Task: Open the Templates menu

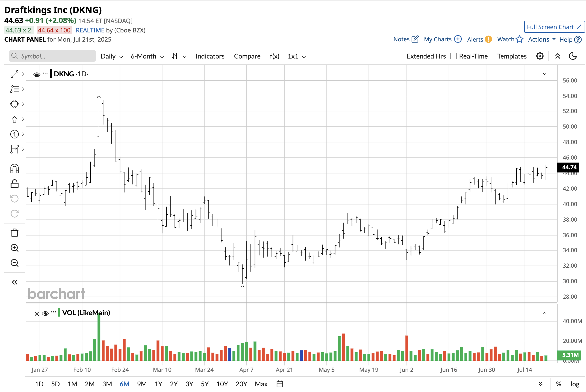Action: (512, 56)
